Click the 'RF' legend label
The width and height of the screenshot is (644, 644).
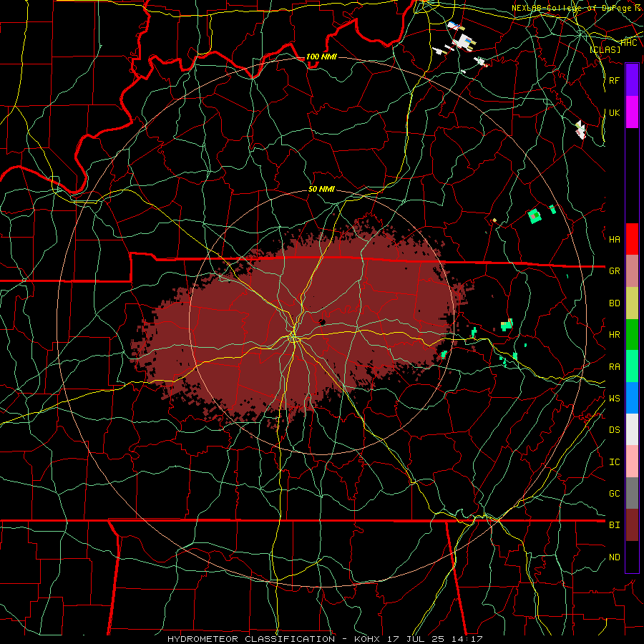tap(614, 80)
